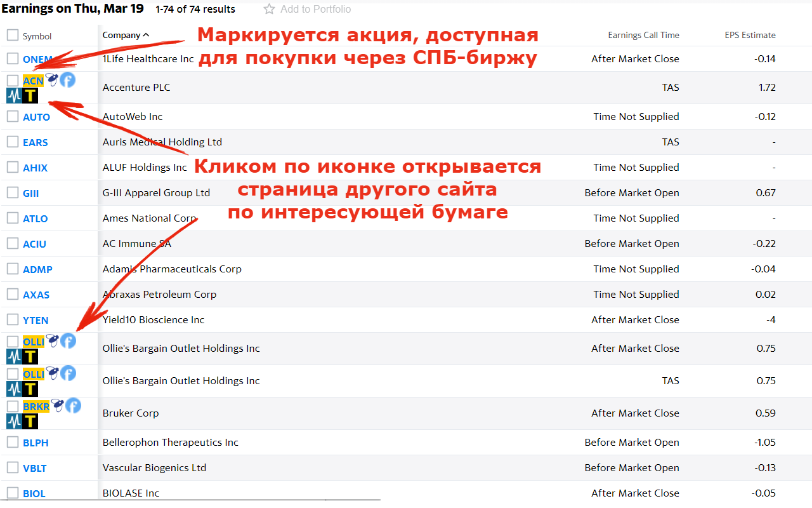This screenshot has width=812, height=508.
Task: Click blue f icon in the OLLI TAS row
Action: click(x=68, y=373)
